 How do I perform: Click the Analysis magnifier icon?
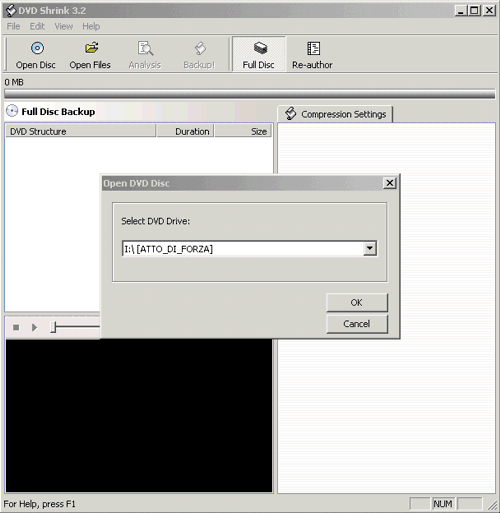(x=145, y=49)
